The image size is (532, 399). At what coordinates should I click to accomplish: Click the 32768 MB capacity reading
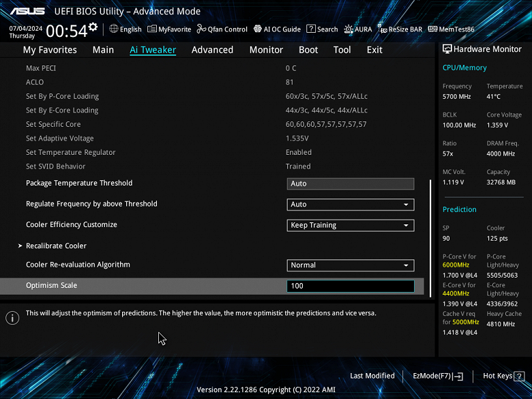(x=501, y=182)
